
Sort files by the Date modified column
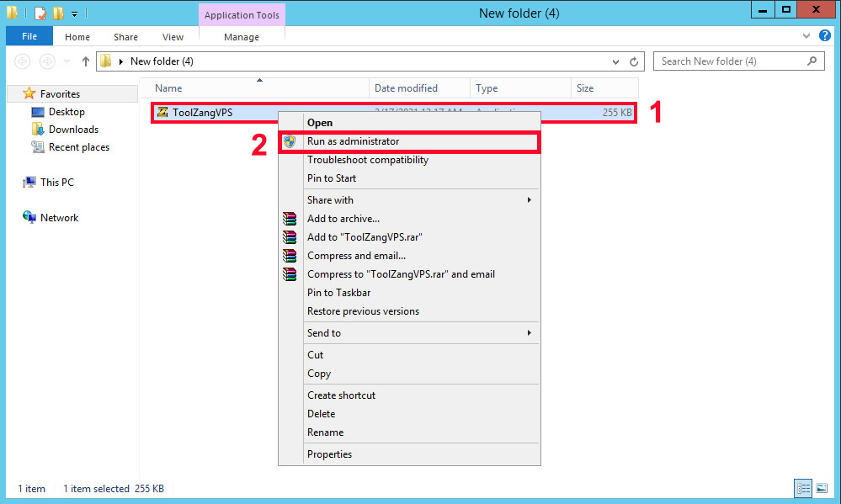[x=406, y=88]
